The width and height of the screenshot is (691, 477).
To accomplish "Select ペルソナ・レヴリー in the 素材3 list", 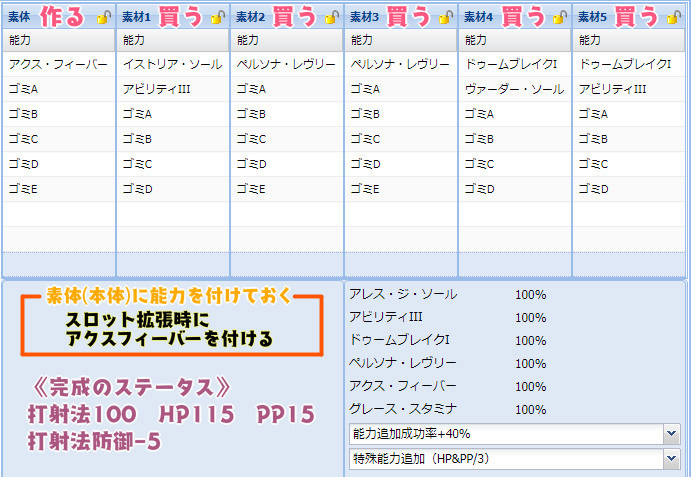I will (x=401, y=64).
